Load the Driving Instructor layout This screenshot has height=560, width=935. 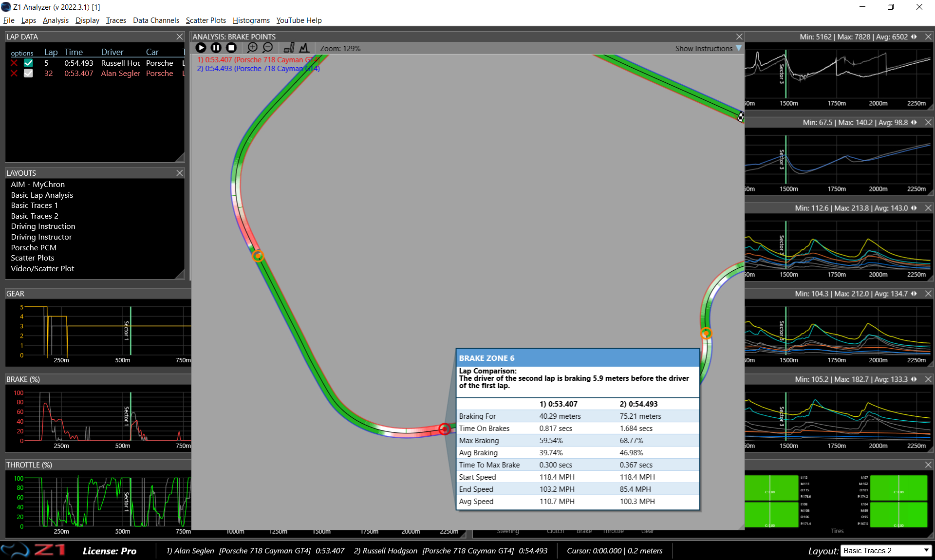(41, 237)
